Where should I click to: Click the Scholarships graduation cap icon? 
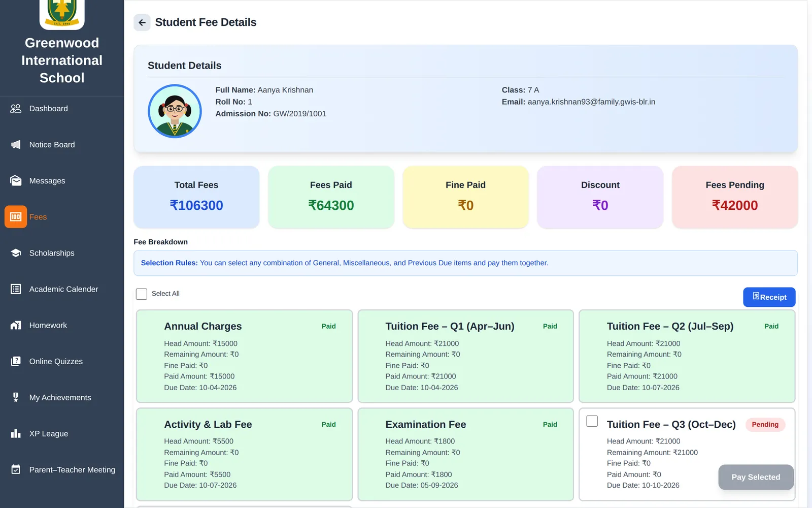(16, 253)
